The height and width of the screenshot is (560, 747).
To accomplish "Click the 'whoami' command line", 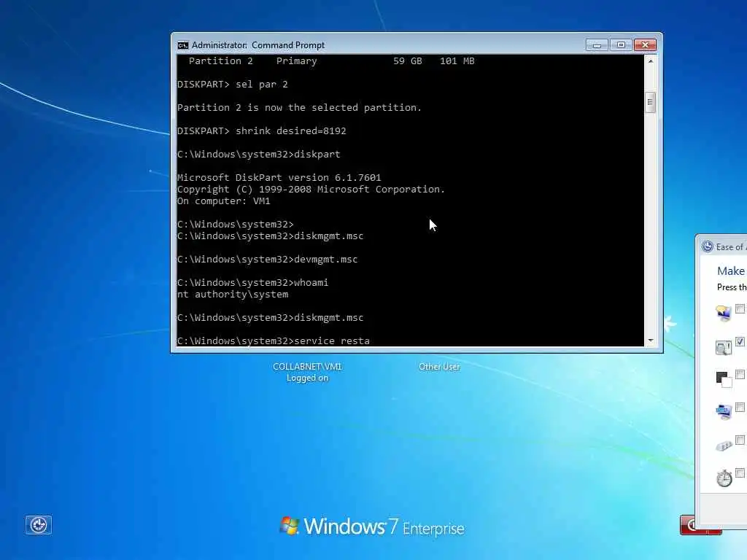I will (x=252, y=283).
